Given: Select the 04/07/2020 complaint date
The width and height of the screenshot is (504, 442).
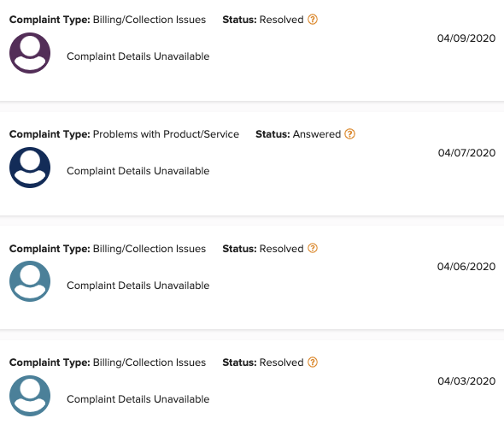Looking at the screenshot, I should pos(466,153).
